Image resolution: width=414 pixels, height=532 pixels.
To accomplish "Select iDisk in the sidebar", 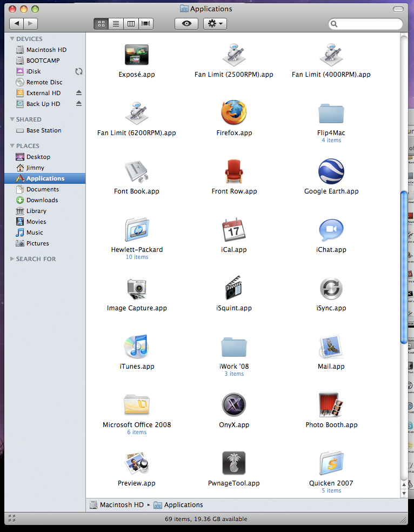I will pos(45,71).
